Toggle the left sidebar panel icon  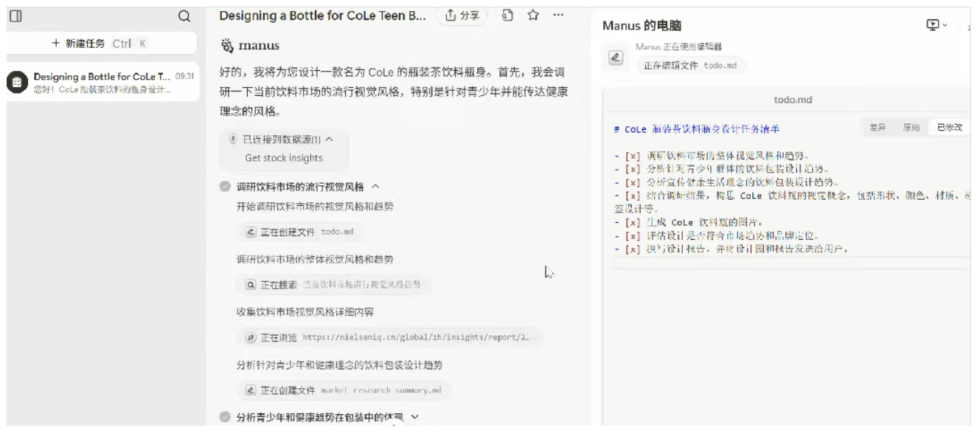pyautogui.click(x=14, y=15)
